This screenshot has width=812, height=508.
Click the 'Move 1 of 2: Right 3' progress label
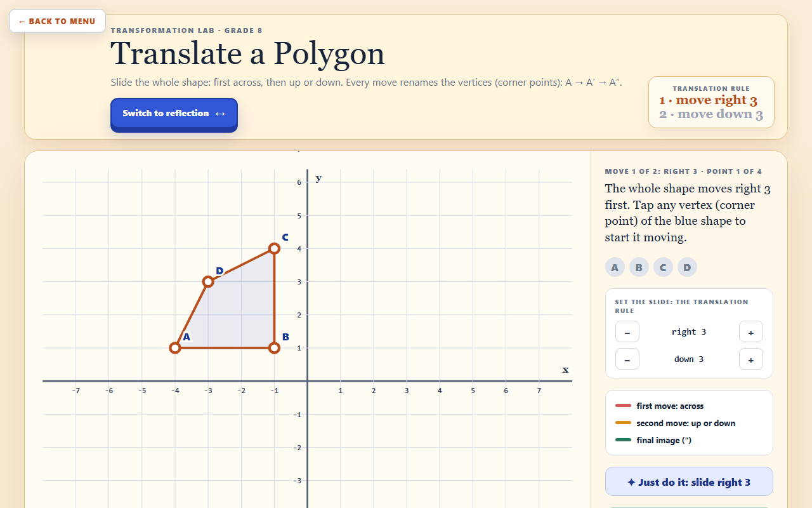pos(683,171)
